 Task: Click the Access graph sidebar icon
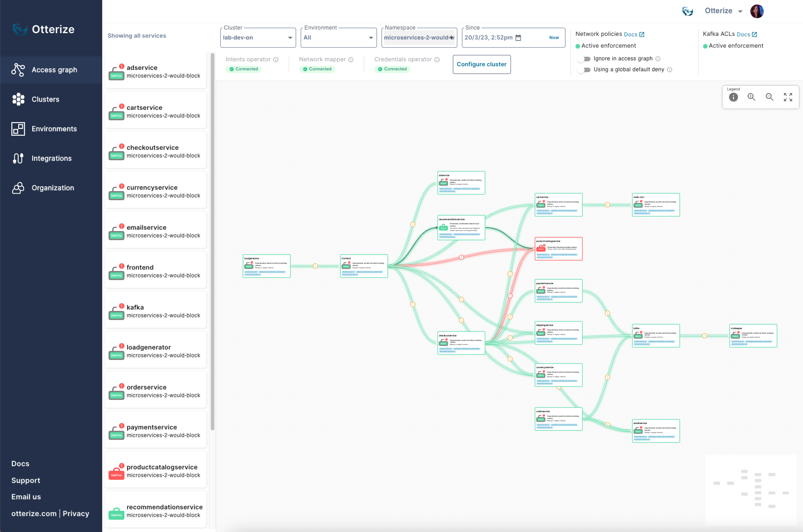pyautogui.click(x=18, y=70)
